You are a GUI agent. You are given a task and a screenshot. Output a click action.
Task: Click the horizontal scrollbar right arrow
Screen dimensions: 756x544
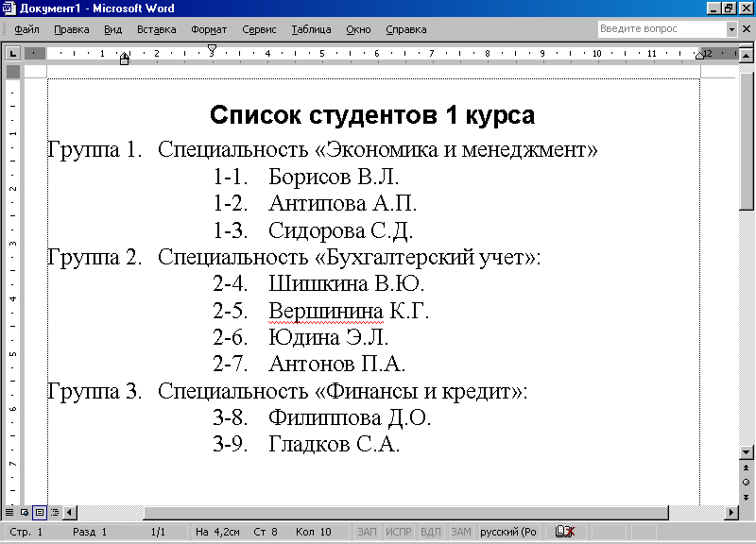tap(731, 512)
